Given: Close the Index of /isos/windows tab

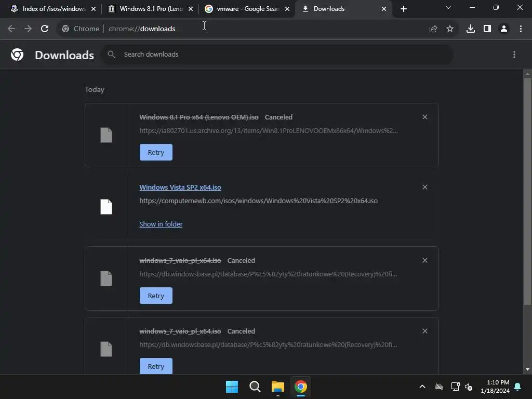Looking at the screenshot, I should tap(94, 9).
